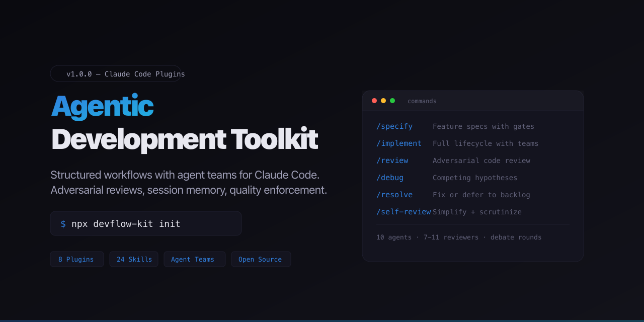This screenshot has height=322, width=644.
Task: Click the green traffic light dot
Action: pyautogui.click(x=392, y=100)
